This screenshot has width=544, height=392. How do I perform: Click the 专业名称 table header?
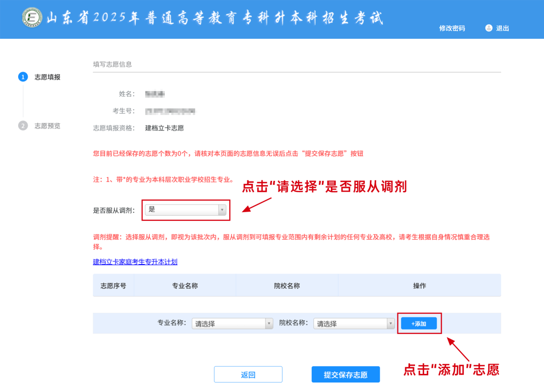185,285
